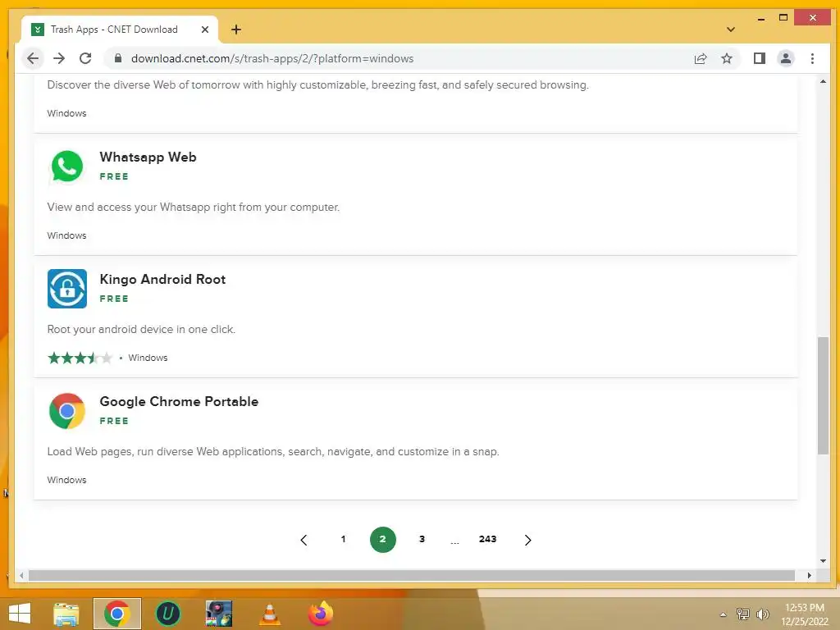Open the Whatsapp Web app icon
This screenshot has height=630, width=840.
(x=67, y=167)
